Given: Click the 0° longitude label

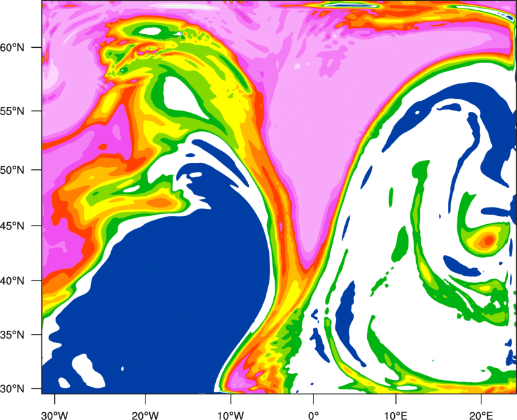Looking at the screenshot, I should [x=313, y=415].
